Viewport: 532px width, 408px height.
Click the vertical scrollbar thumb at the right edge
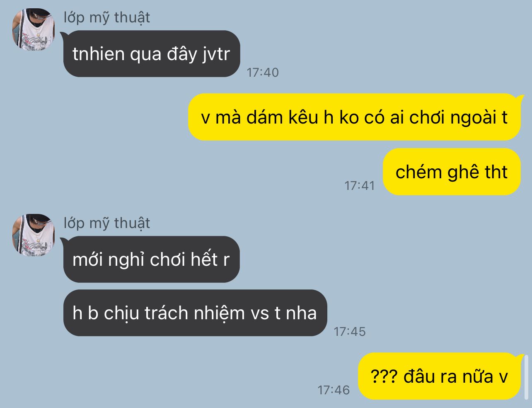coord(527,375)
